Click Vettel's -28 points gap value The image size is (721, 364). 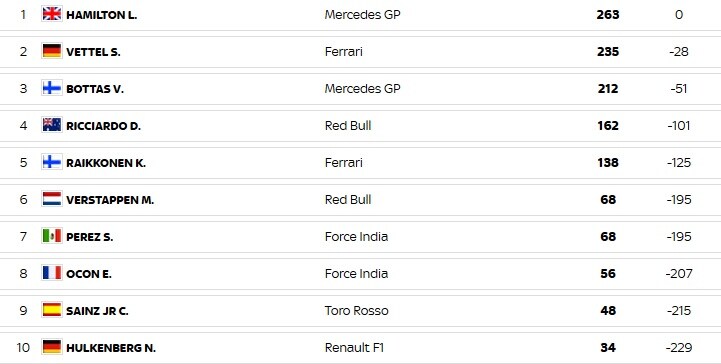tap(679, 51)
